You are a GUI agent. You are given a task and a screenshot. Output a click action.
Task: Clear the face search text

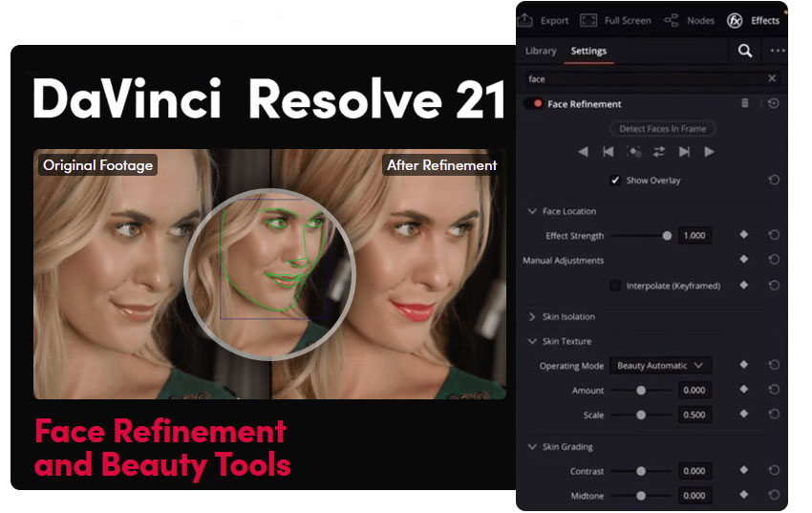772,78
